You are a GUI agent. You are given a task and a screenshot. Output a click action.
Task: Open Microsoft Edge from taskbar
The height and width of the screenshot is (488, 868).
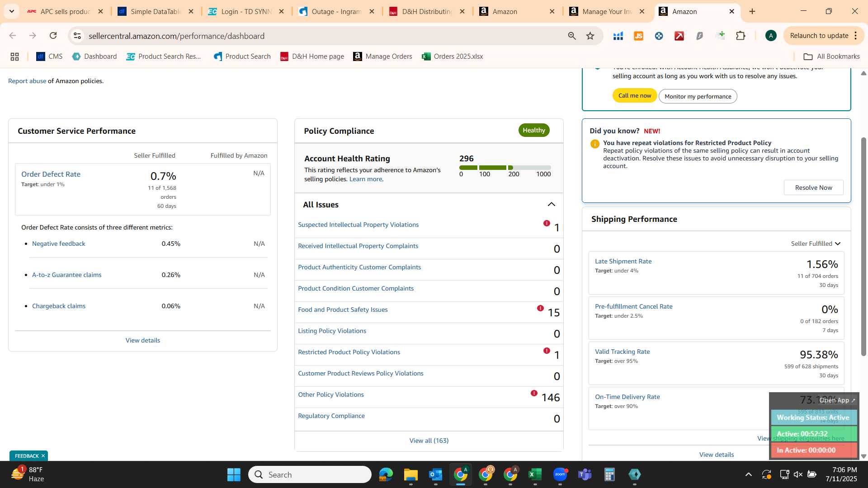click(x=386, y=474)
